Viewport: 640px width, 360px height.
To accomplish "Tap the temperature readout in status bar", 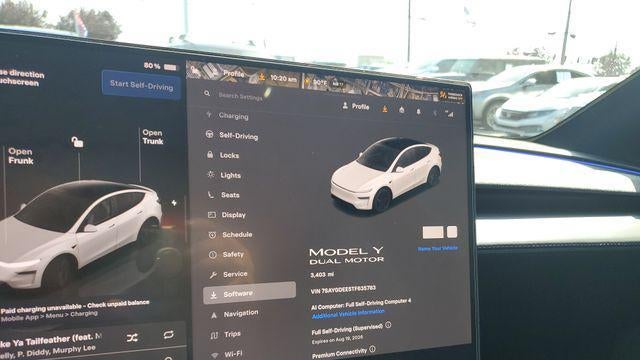I will pyautogui.click(x=320, y=82).
